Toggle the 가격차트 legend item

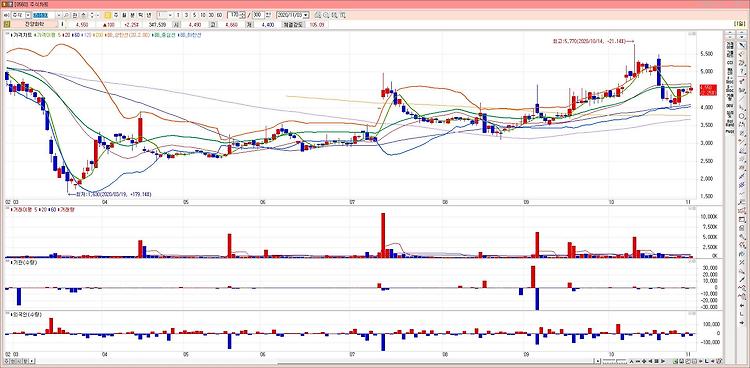coord(21,35)
